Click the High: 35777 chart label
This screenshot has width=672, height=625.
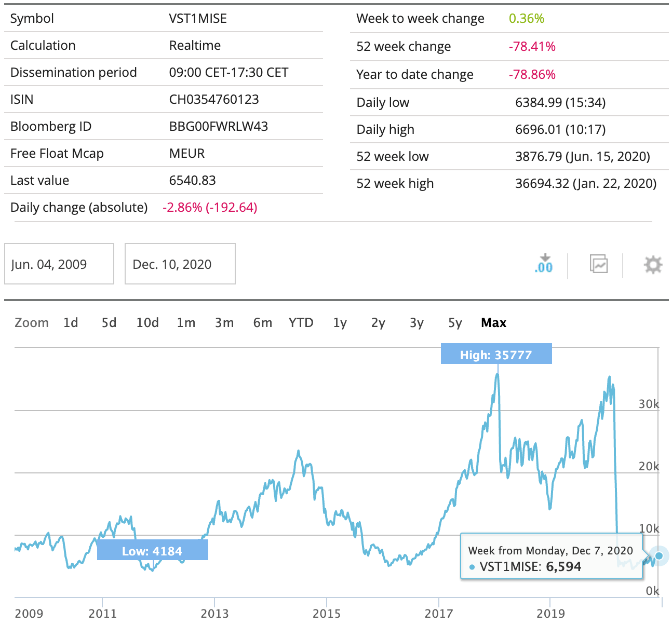[x=496, y=355]
